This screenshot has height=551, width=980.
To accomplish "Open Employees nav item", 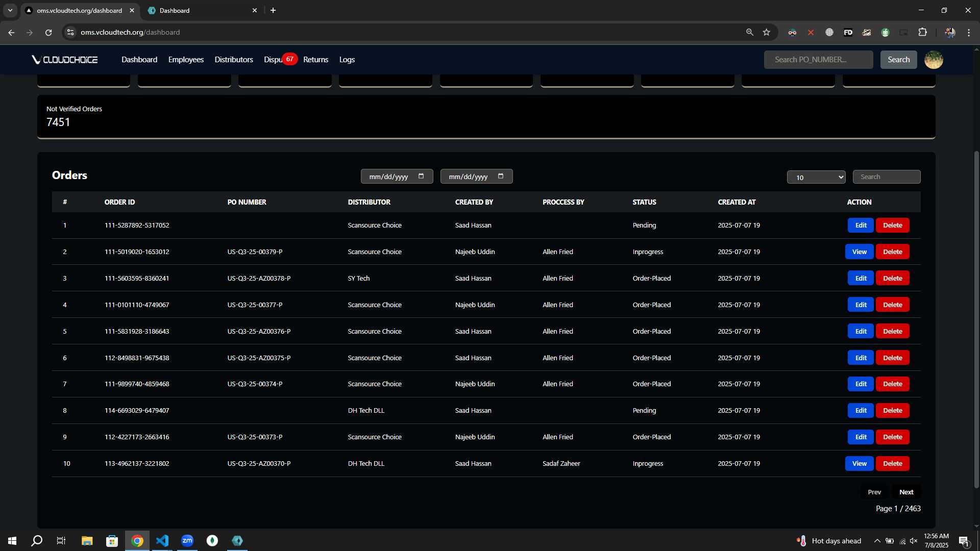I will pos(186,60).
